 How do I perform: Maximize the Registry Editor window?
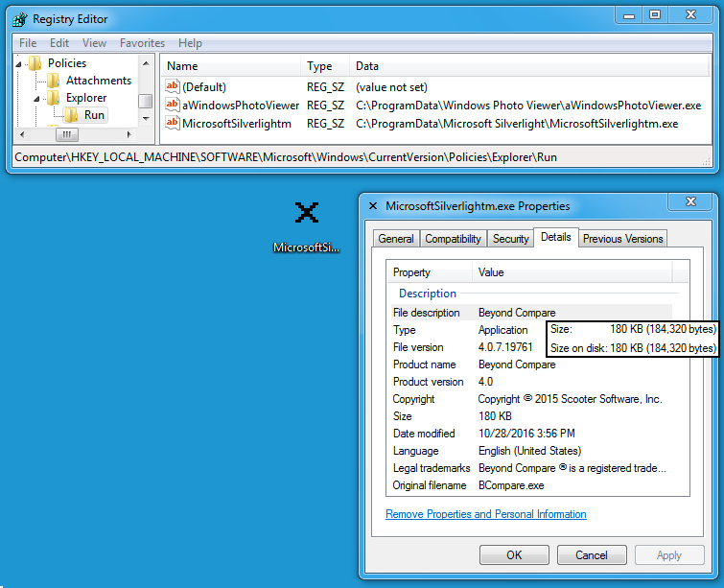[655, 14]
